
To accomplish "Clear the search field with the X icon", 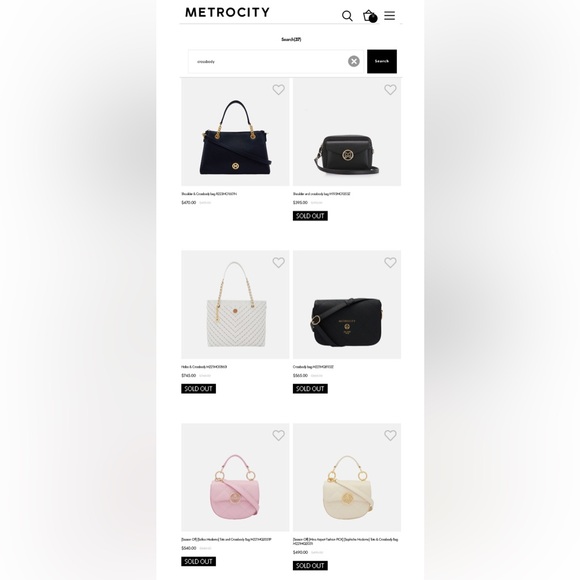I will tap(354, 61).
